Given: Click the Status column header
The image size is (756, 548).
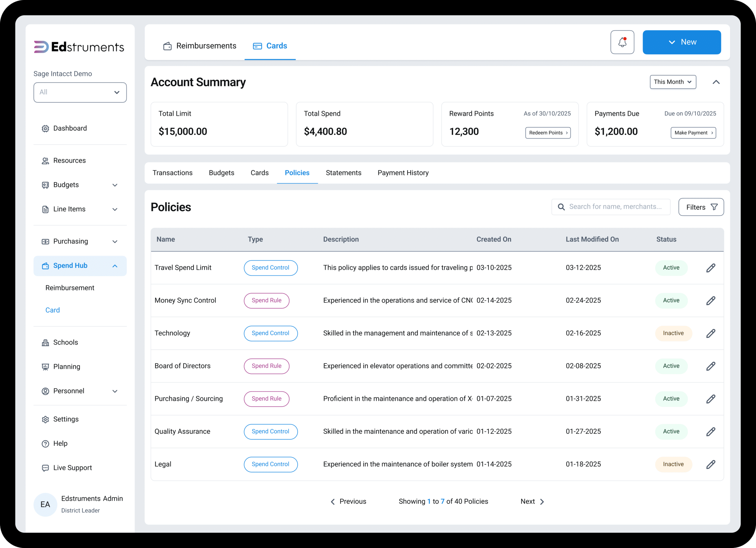Looking at the screenshot, I should (666, 240).
